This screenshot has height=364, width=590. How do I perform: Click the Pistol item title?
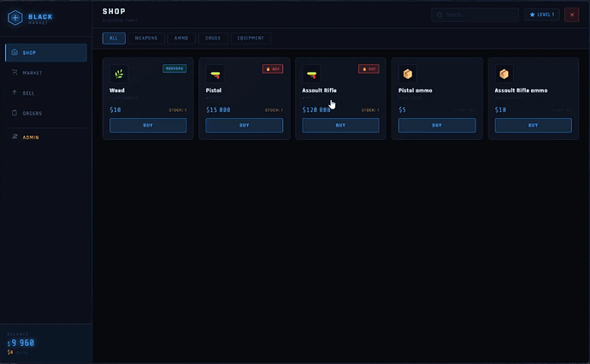tap(214, 91)
